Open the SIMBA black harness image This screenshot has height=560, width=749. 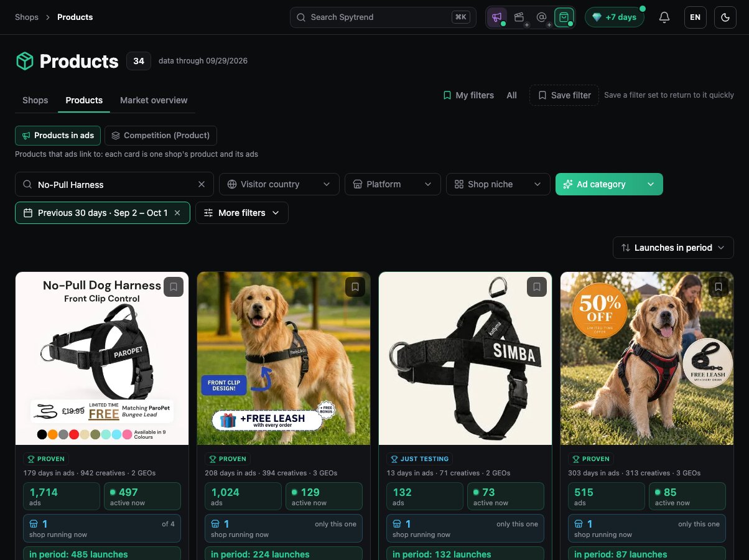tap(465, 358)
